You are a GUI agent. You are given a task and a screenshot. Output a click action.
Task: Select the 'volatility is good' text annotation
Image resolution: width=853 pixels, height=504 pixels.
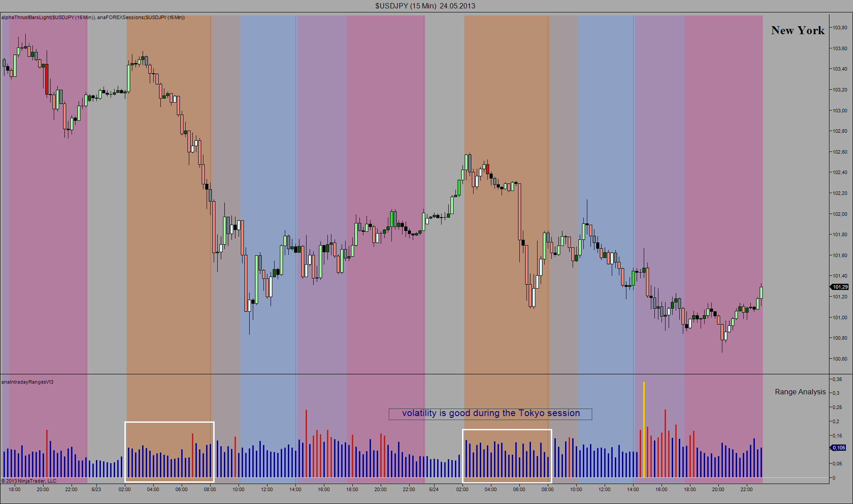[x=490, y=414]
